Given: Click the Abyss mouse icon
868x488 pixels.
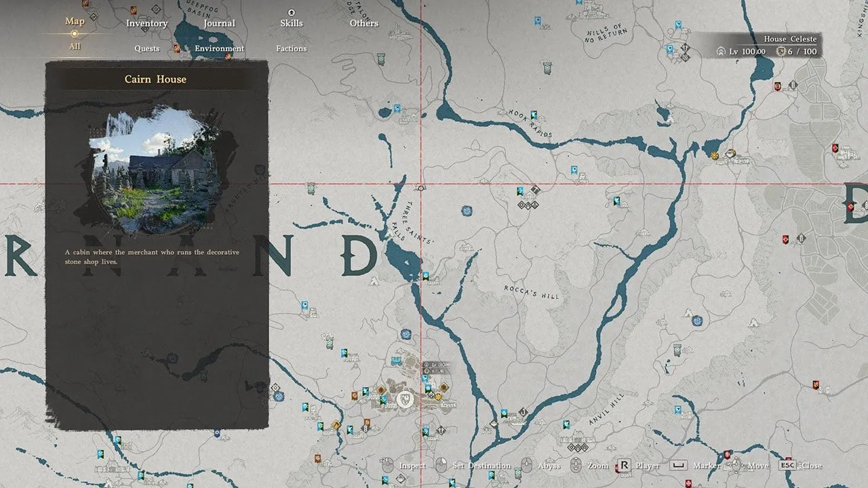Looking at the screenshot, I should 526,465.
